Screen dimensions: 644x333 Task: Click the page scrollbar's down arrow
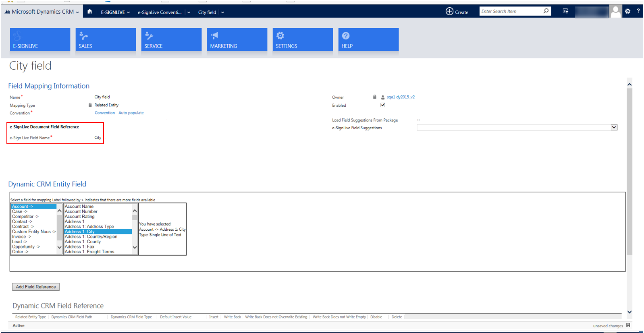[x=629, y=312]
